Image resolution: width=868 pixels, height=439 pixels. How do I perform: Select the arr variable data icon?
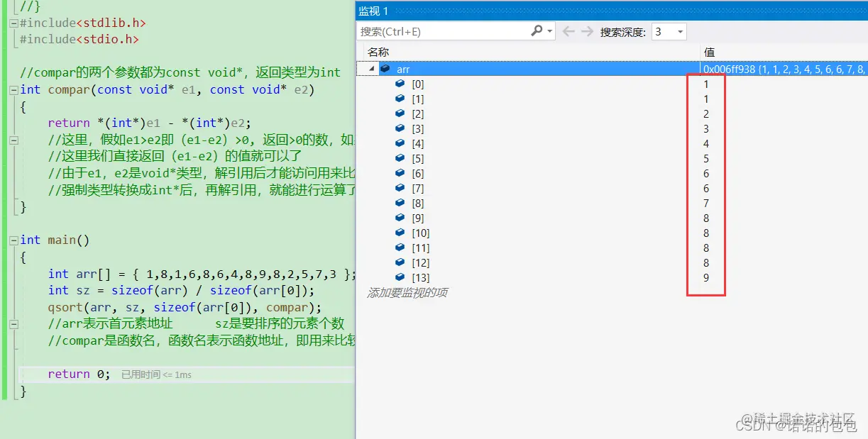pyautogui.click(x=385, y=69)
